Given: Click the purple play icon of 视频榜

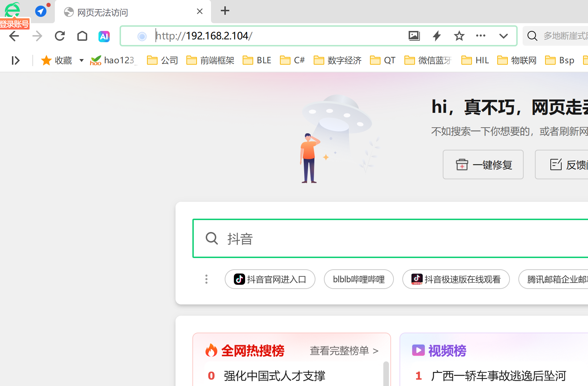Looking at the screenshot, I should coord(418,350).
